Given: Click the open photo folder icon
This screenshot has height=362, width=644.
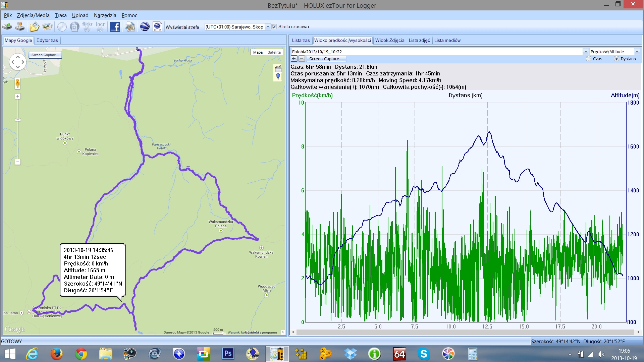Looking at the screenshot, I should click(34, 27).
